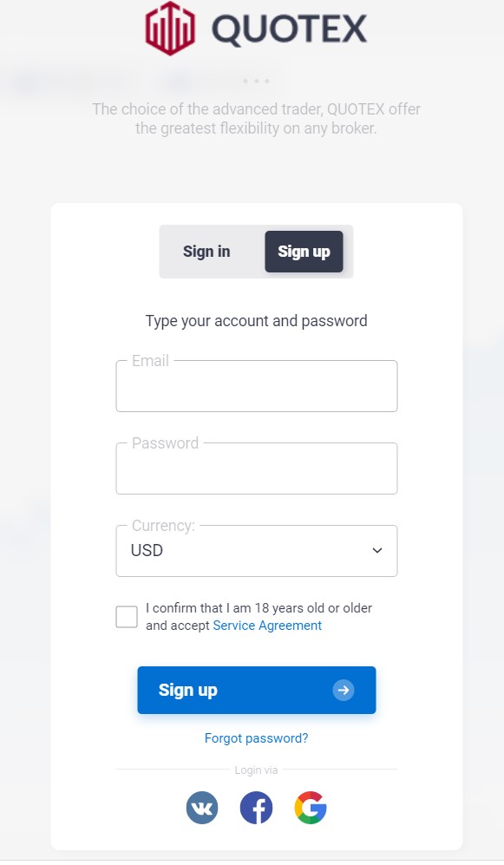Click the red Quotex hexagon logo
504x865 pixels.
[170, 28]
